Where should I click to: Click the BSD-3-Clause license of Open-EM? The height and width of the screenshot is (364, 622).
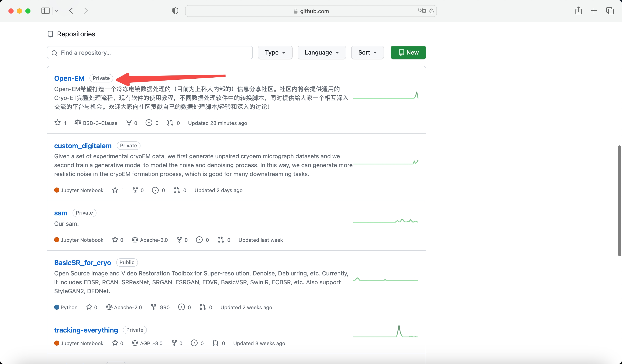(96, 123)
